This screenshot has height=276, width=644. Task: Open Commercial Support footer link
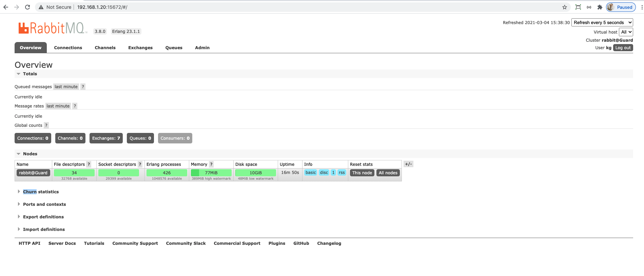coord(237,243)
